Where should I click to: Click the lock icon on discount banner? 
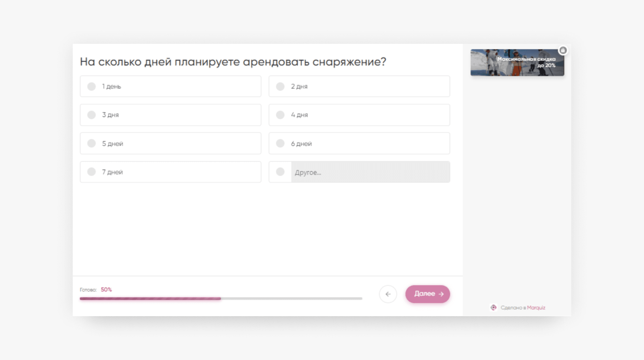(x=562, y=51)
